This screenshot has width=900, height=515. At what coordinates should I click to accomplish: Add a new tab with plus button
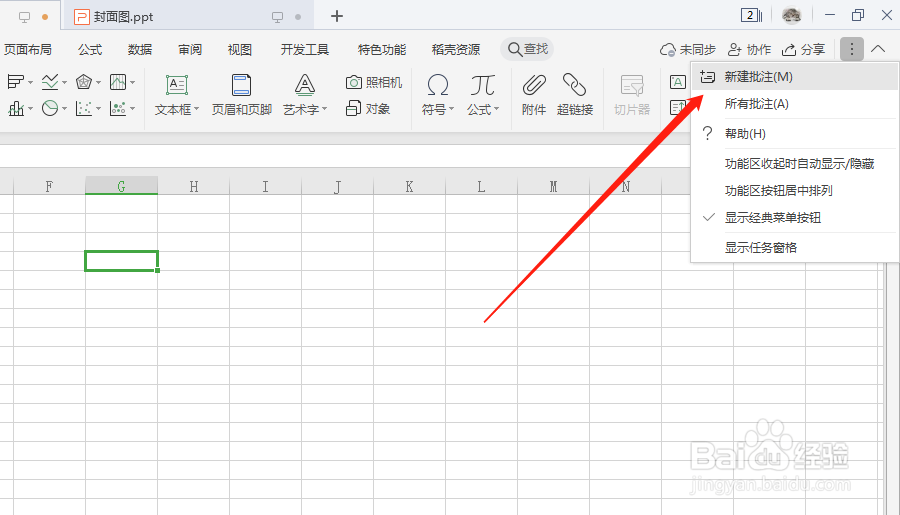(x=337, y=16)
